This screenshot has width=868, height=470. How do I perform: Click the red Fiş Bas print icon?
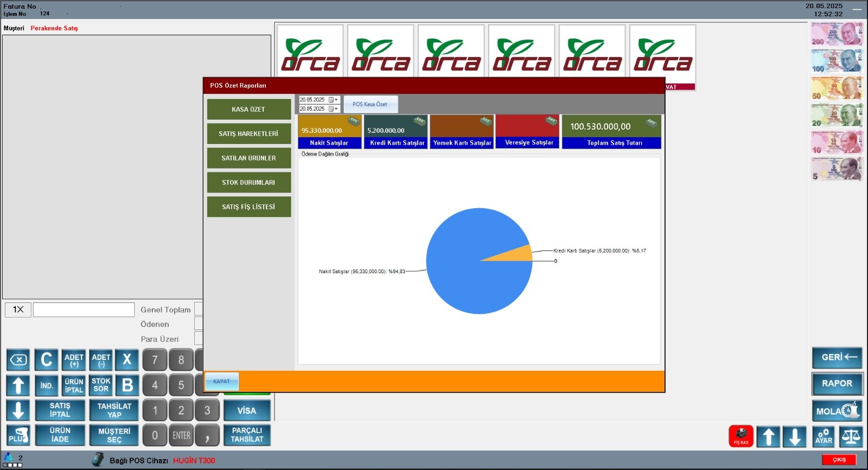coord(741,436)
